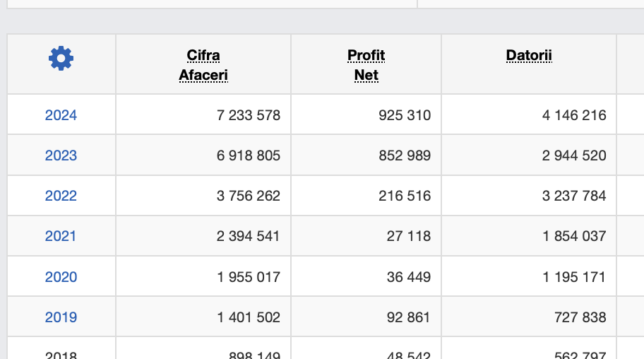The height and width of the screenshot is (359, 644).
Task: Open the 2019 year link
Action: coord(61,317)
